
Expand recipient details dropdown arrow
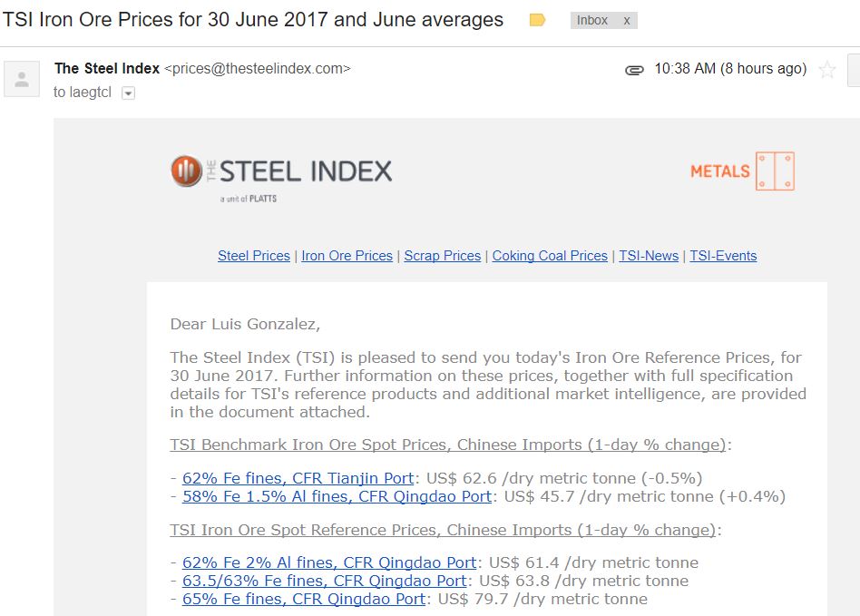click(x=128, y=93)
